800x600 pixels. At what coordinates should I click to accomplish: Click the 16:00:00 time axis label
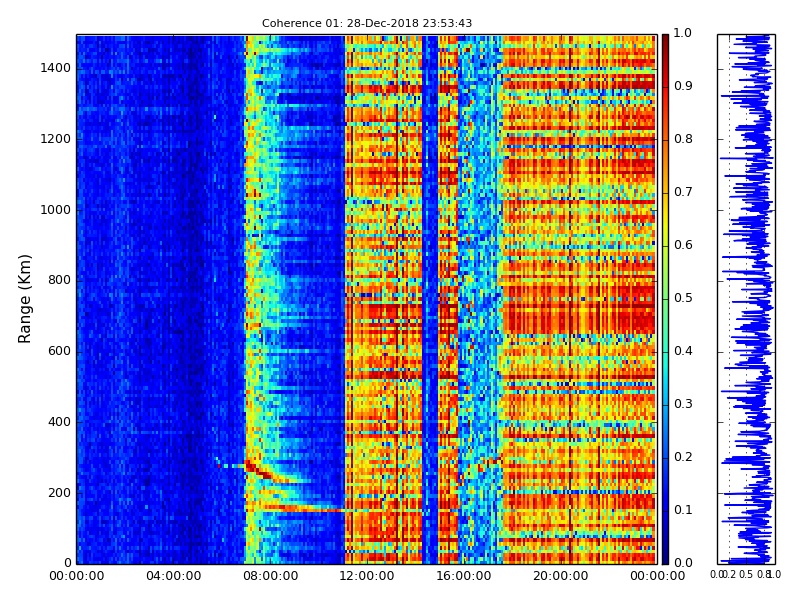coord(464,576)
